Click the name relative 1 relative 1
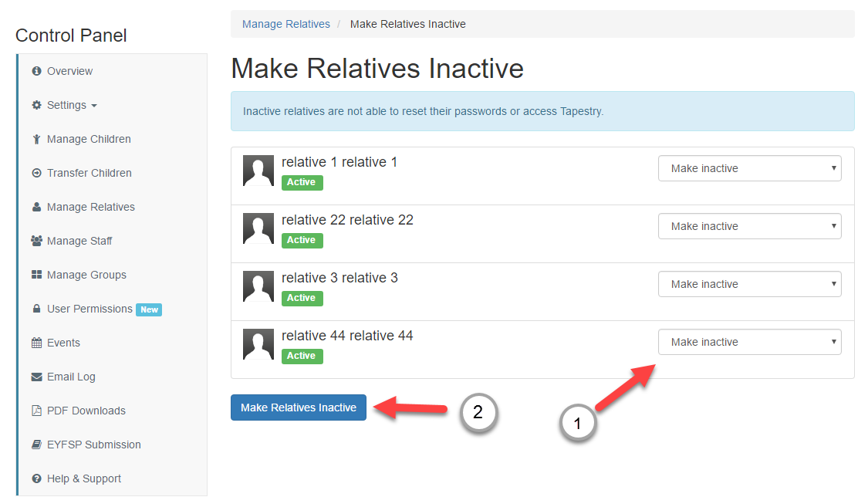 pos(339,162)
